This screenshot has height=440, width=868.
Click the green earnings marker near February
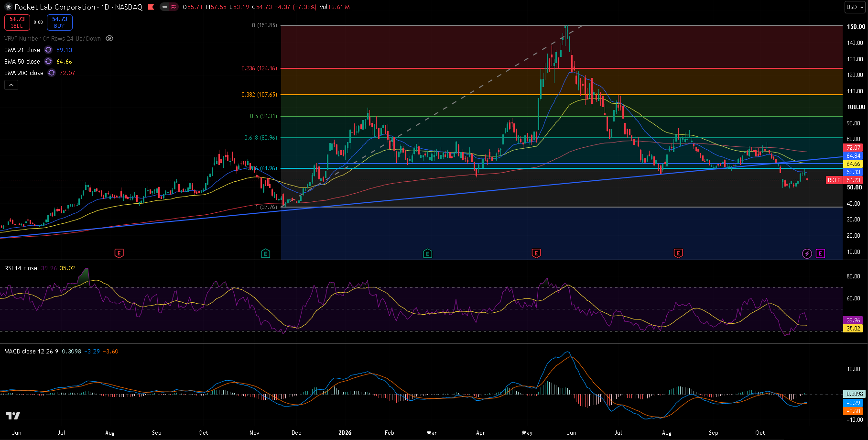[427, 253]
